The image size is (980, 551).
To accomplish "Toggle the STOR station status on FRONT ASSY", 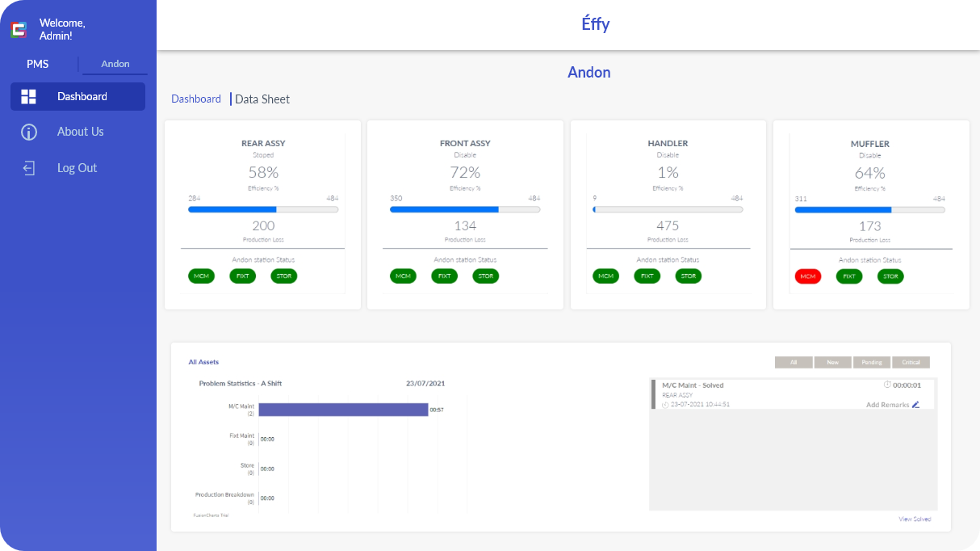I will pos(487,275).
